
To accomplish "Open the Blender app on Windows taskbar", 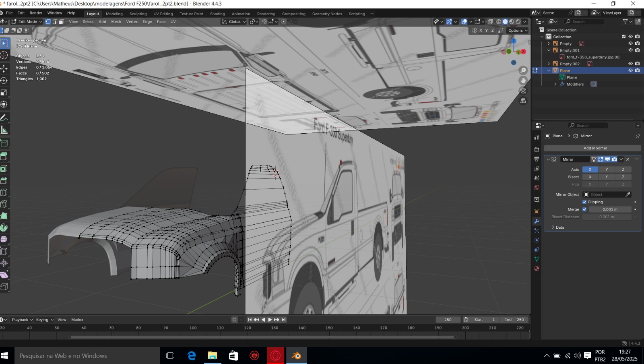I will (296, 356).
